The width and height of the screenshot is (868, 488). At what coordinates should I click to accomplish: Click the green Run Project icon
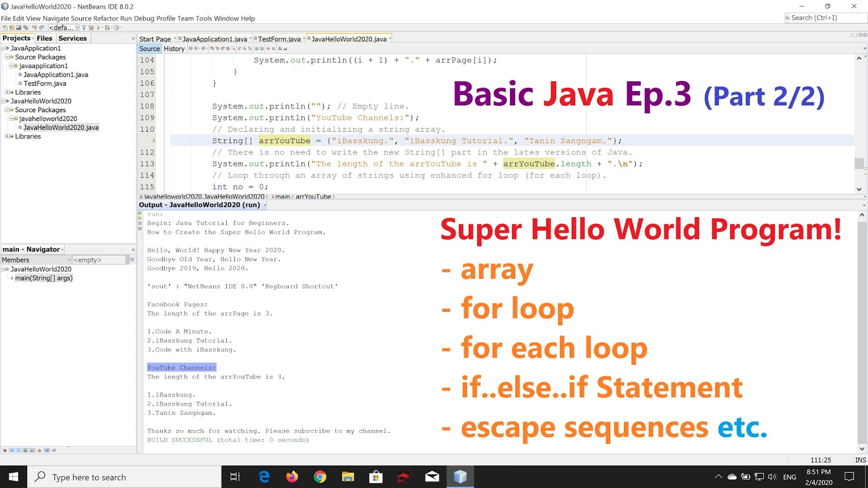point(98,27)
